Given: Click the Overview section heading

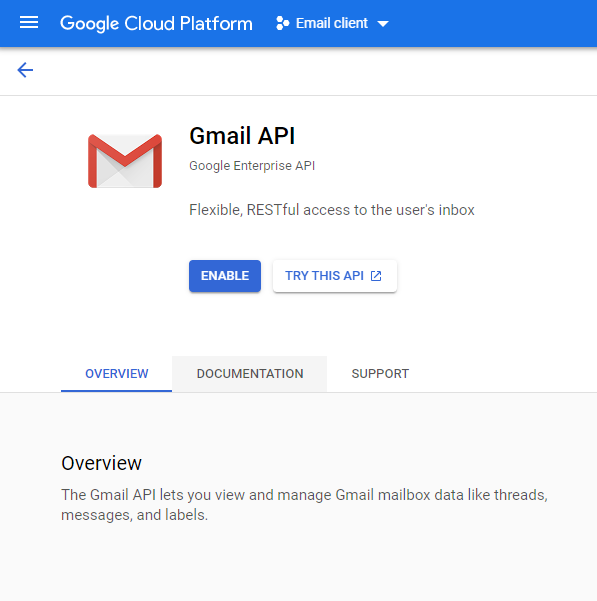Looking at the screenshot, I should (x=102, y=463).
